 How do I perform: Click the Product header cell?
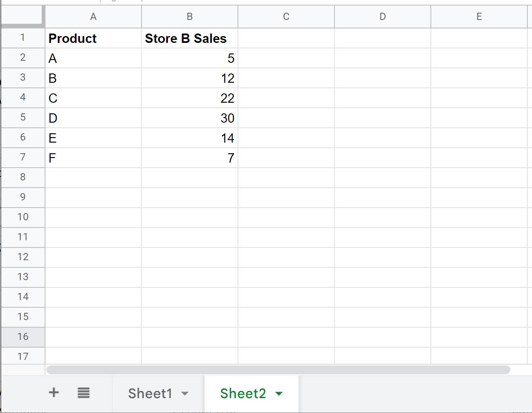[93, 38]
